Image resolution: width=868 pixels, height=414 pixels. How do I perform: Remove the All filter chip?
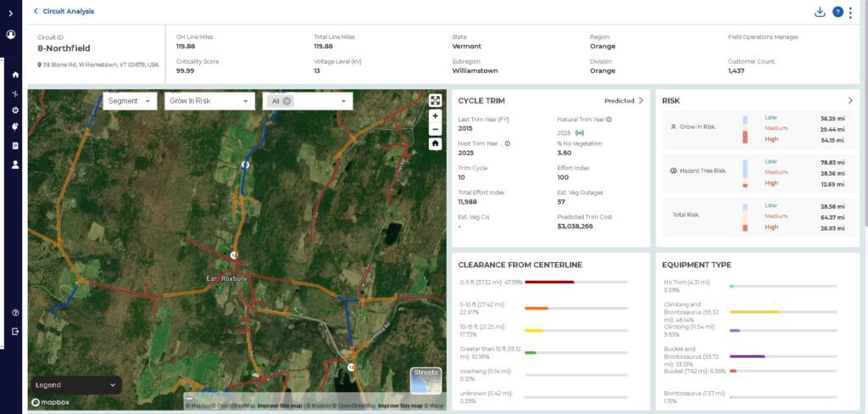(x=287, y=101)
